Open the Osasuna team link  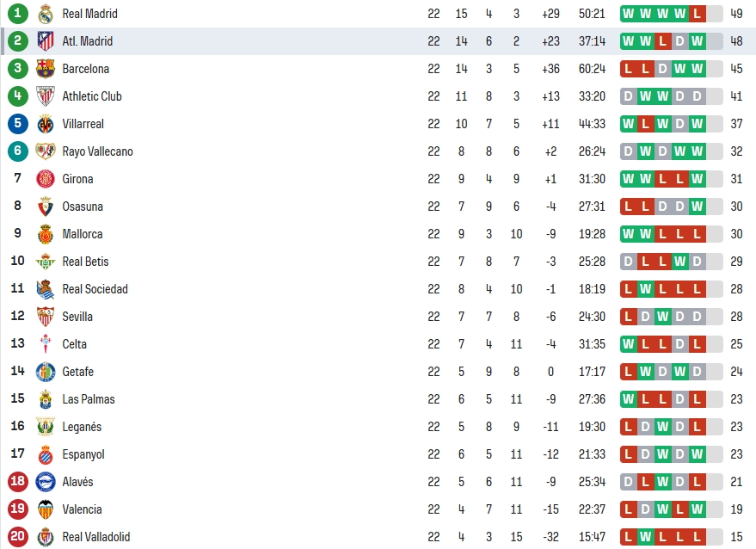tap(83, 207)
